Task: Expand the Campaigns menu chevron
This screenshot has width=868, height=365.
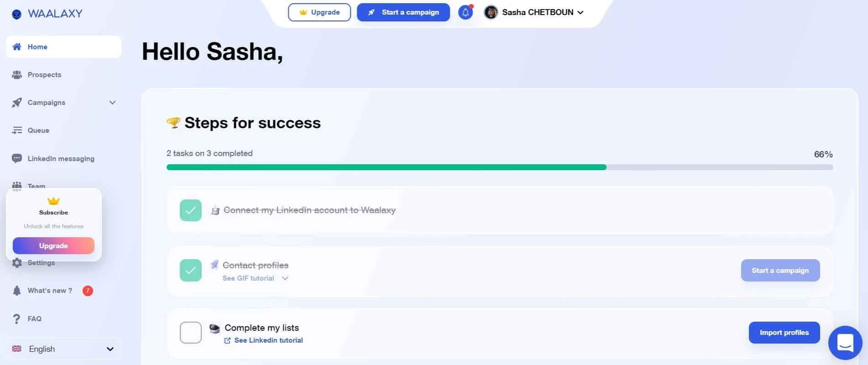Action: (x=112, y=103)
